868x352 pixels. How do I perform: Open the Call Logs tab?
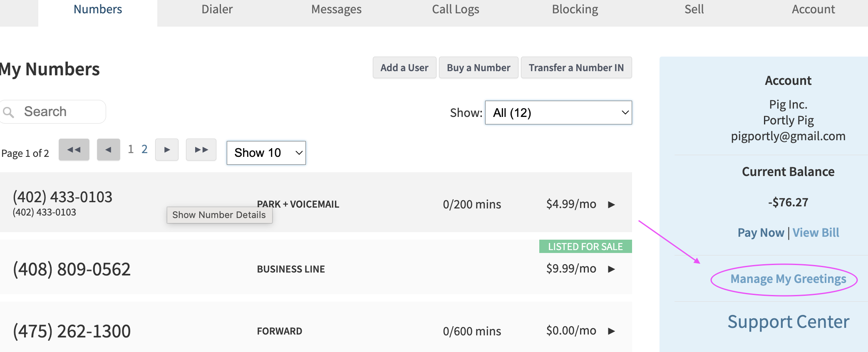coord(456,10)
